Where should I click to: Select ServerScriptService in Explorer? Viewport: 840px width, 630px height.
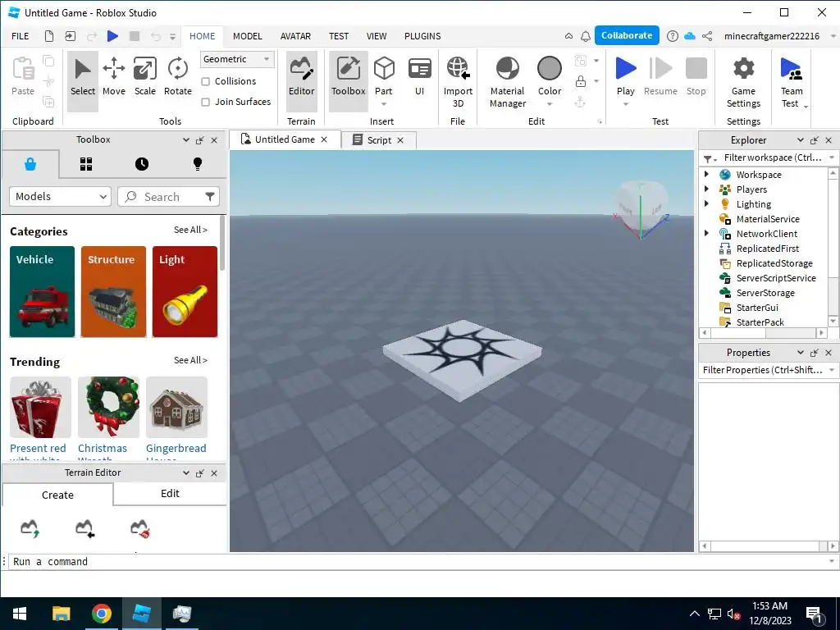point(776,278)
